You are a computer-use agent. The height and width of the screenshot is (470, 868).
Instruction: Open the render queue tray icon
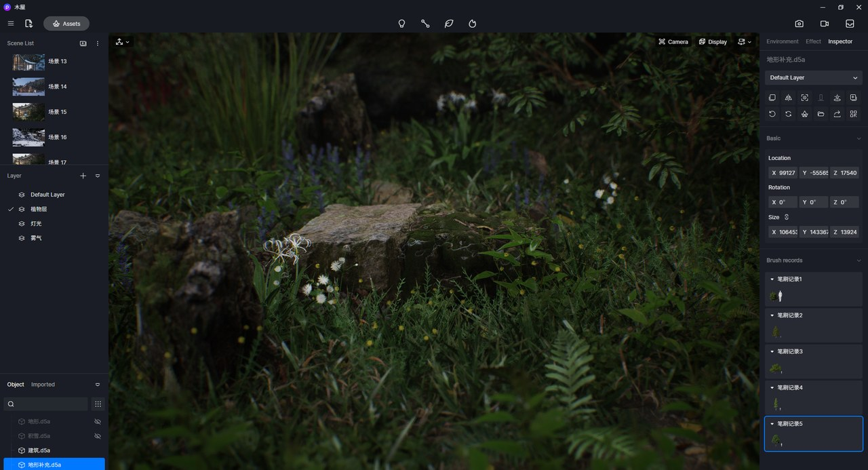(x=850, y=24)
